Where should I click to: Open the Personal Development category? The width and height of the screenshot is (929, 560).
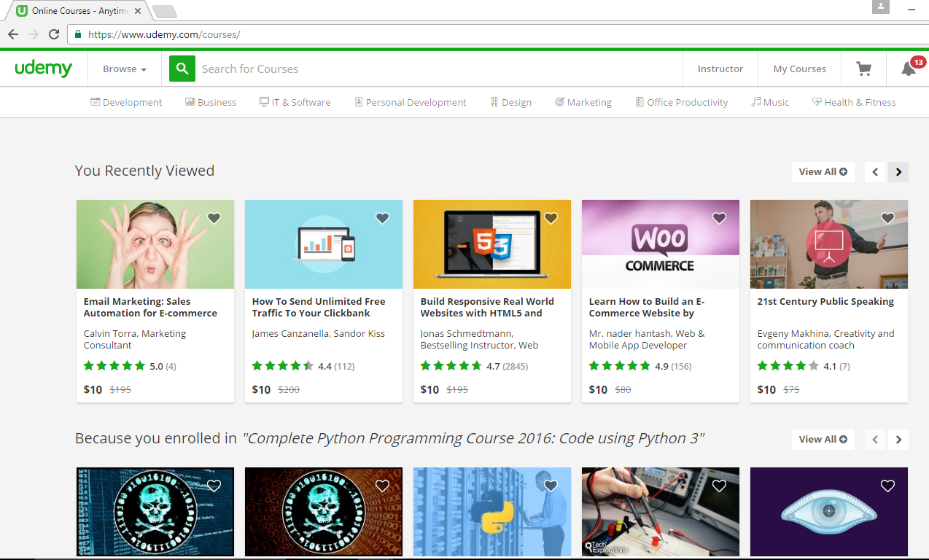tap(411, 102)
